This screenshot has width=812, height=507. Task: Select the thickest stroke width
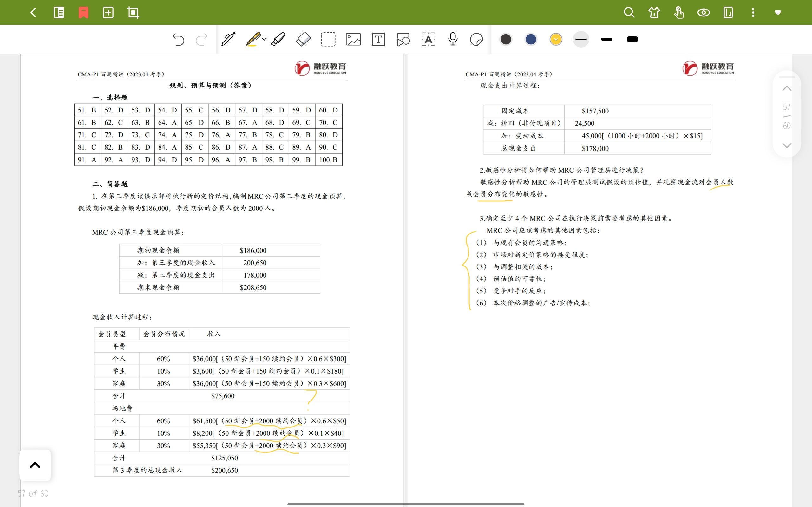tap(632, 39)
